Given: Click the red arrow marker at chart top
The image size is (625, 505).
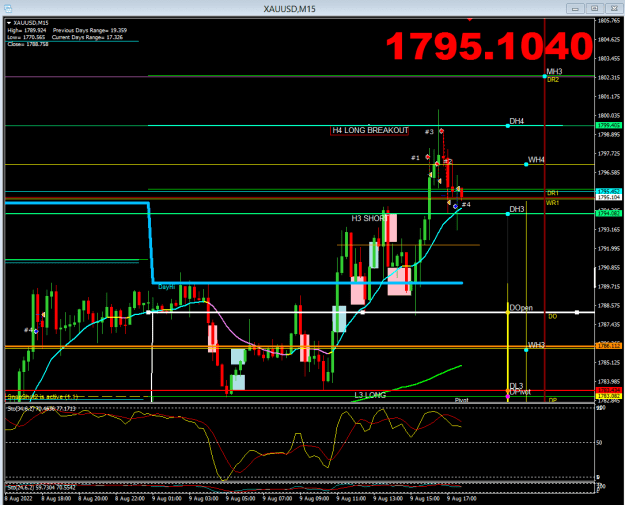Looking at the screenshot, I should (x=470, y=19).
